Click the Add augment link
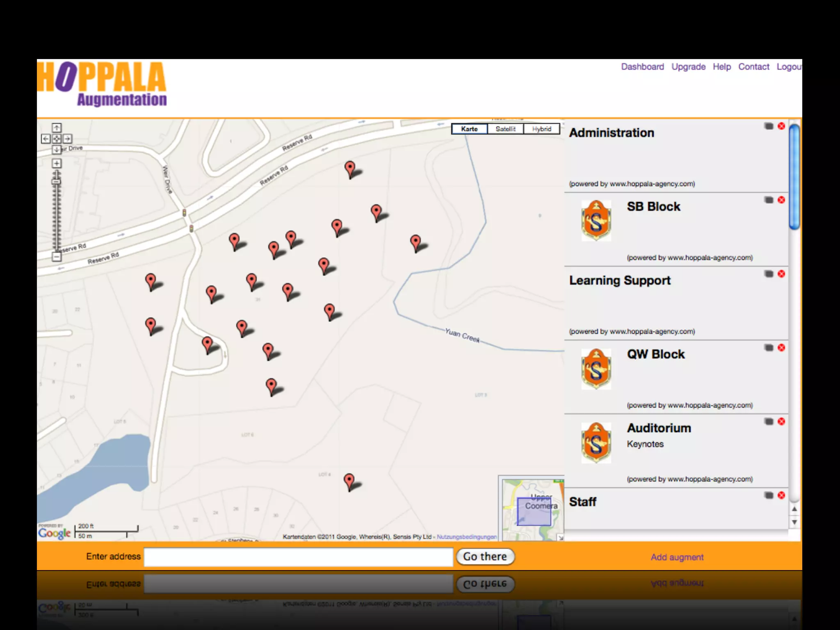Screen dimensions: 840x630 [x=677, y=557]
